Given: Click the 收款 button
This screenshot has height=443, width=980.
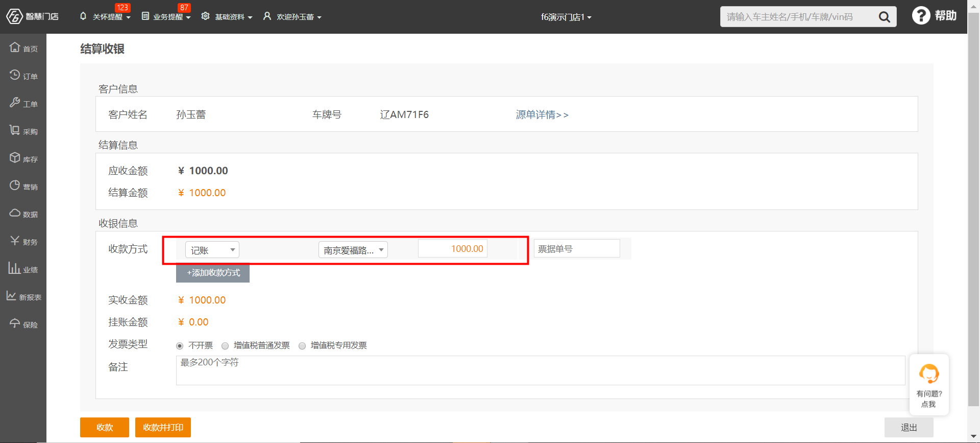Looking at the screenshot, I should click(x=105, y=427).
